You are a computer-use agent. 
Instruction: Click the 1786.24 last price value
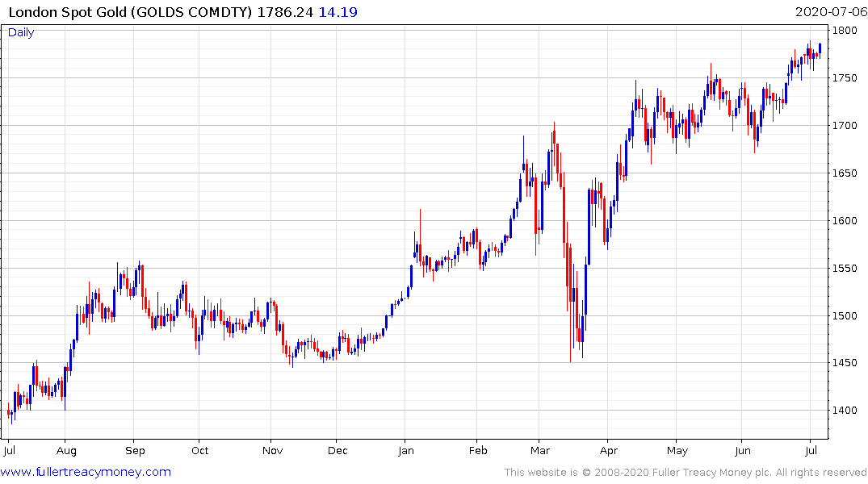[285, 12]
